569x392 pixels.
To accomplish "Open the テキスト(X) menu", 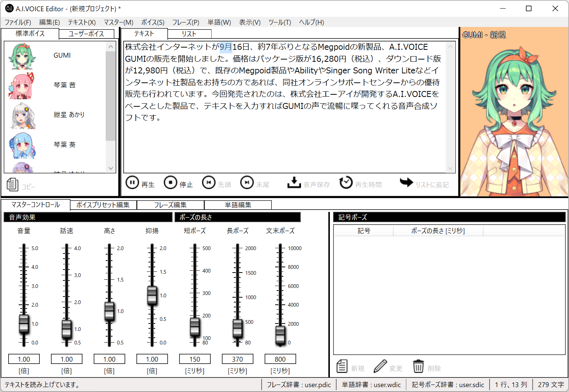I will pyautogui.click(x=82, y=22).
